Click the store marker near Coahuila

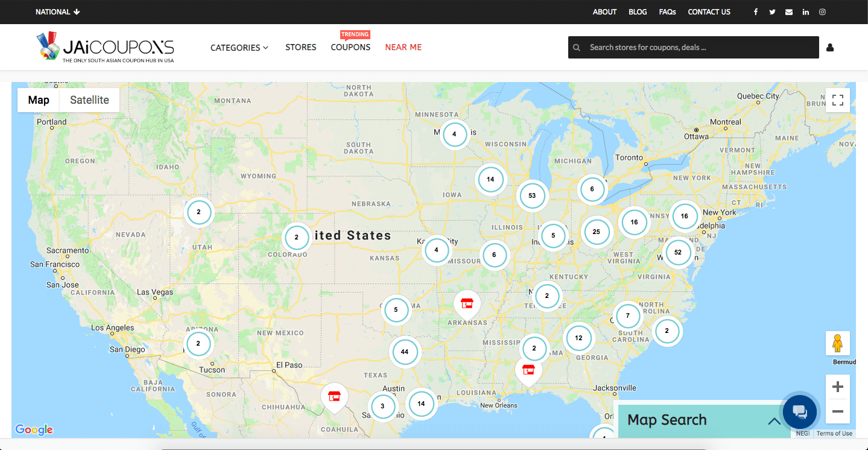334,397
